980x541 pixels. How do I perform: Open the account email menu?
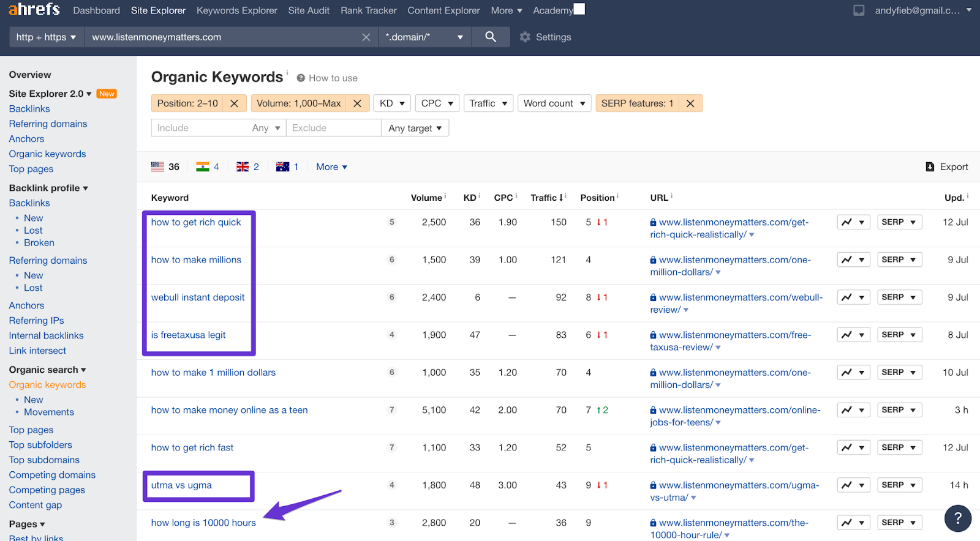click(x=923, y=10)
